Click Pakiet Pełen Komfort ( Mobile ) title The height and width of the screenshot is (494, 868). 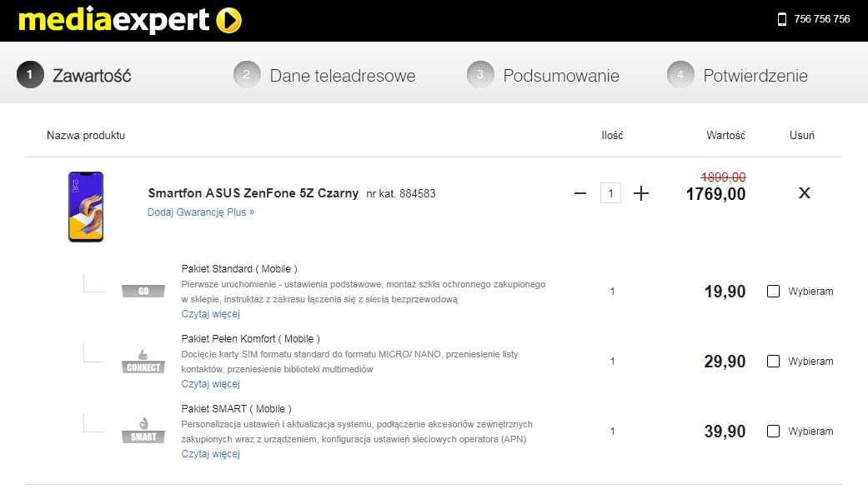coord(250,338)
